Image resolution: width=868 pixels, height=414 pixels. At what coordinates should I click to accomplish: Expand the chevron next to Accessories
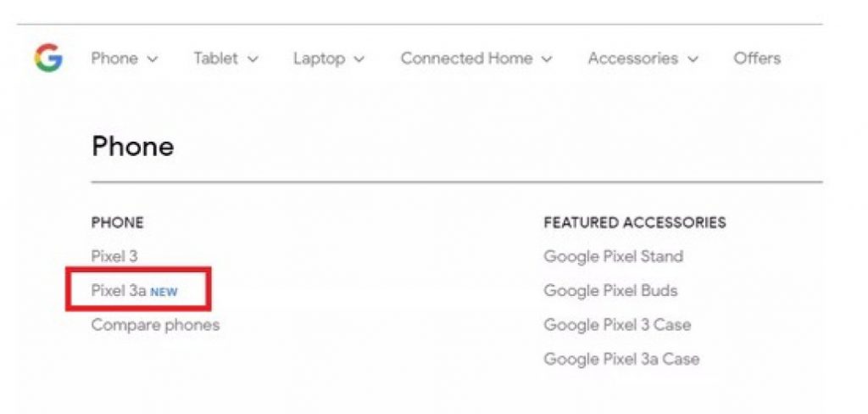(x=693, y=59)
